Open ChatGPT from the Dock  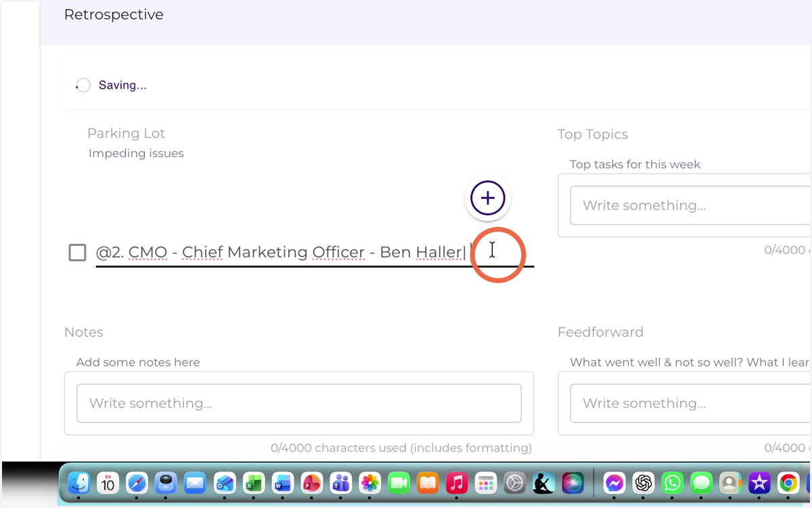coord(644,482)
